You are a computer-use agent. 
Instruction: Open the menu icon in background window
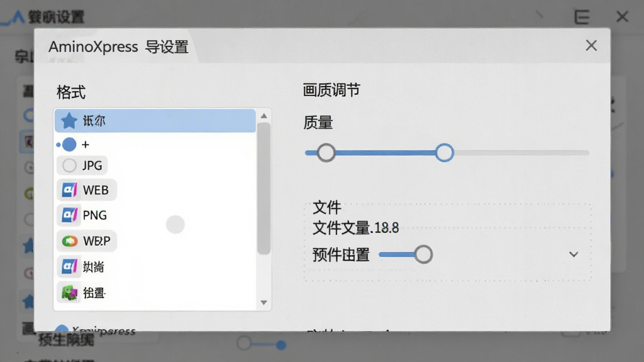pyautogui.click(x=582, y=17)
